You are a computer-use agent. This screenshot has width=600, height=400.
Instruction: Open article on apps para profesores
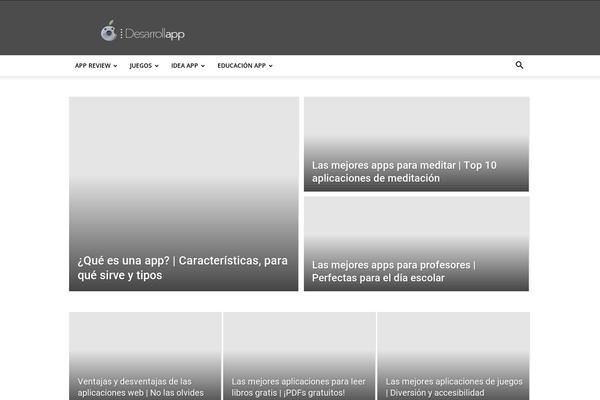point(394,271)
